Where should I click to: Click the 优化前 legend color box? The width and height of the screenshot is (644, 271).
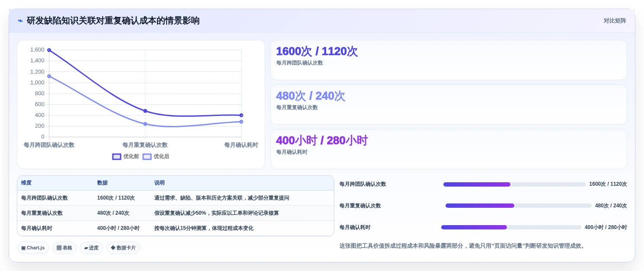pyautogui.click(x=117, y=157)
